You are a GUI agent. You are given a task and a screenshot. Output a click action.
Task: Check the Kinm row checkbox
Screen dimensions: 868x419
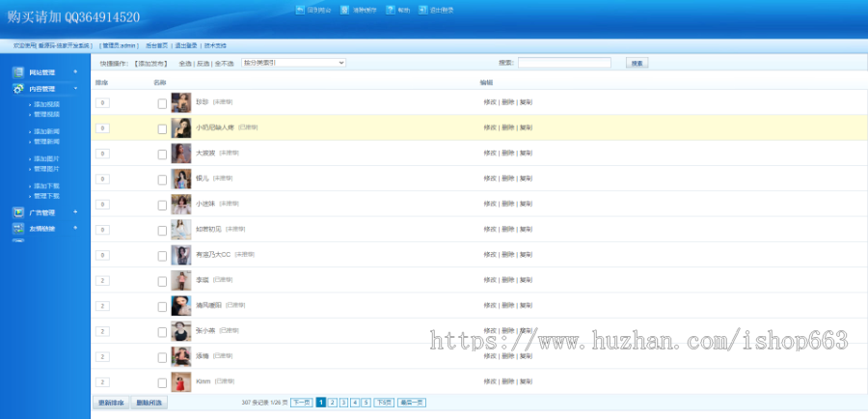click(x=162, y=383)
